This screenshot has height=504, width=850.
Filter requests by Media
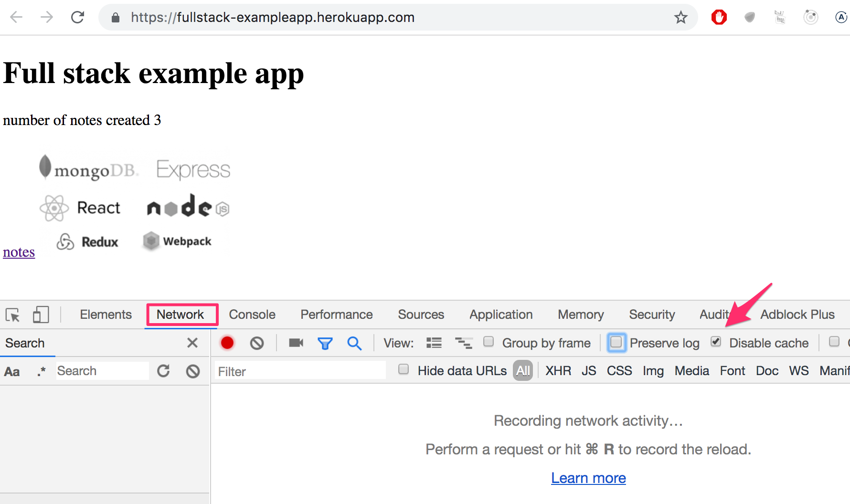(692, 371)
